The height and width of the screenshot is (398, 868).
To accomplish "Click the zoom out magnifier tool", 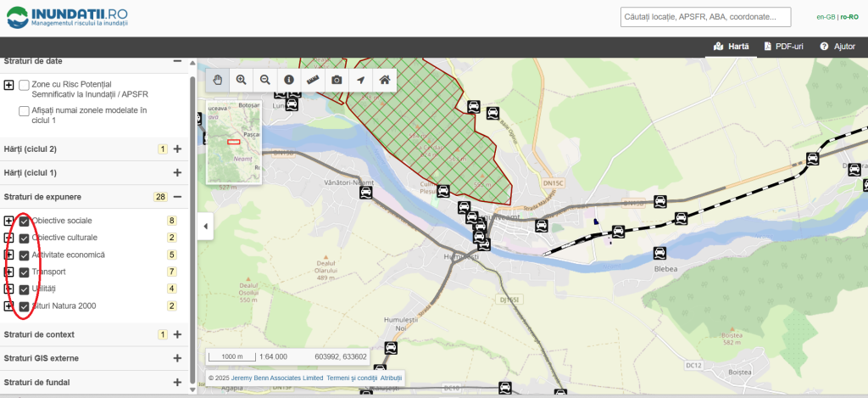I will coord(265,80).
